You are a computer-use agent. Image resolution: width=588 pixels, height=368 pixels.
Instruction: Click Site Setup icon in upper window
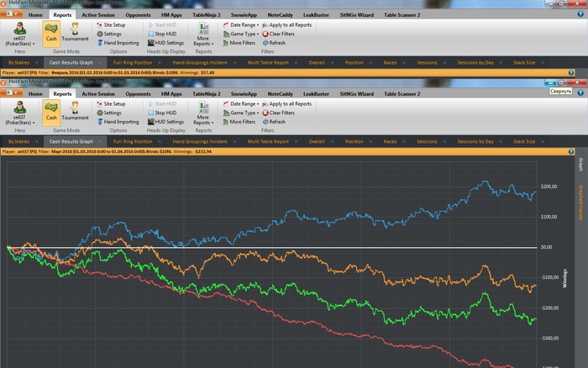pyautogui.click(x=100, y=25)
